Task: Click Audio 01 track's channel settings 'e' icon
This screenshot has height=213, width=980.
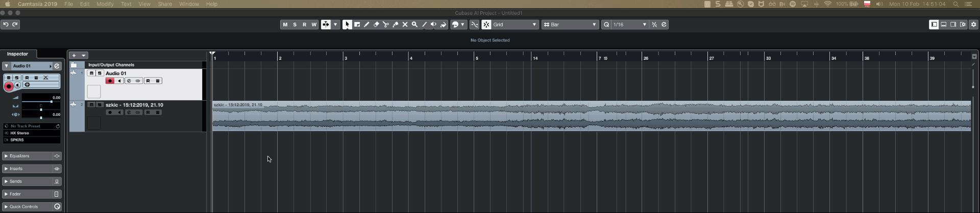Action: click(x=129, y=81)
